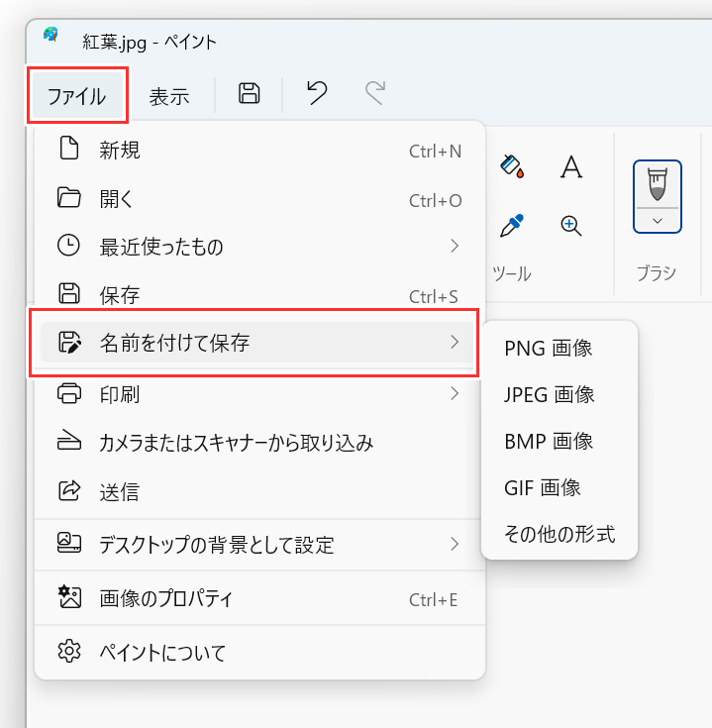
Task: Open the 表示 menu
Action: click(169, 97)
